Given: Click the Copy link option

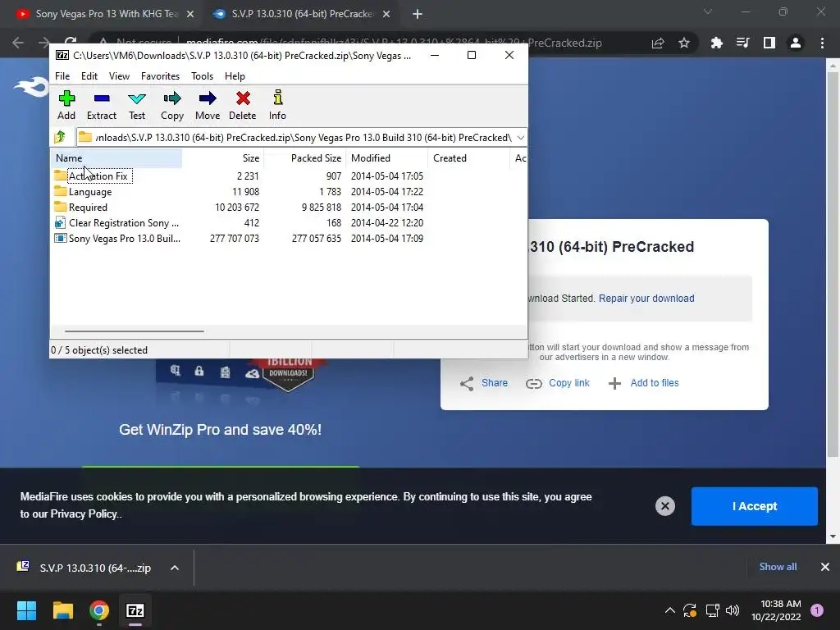Looking at the screenshot, I should [x=558, y=383].
